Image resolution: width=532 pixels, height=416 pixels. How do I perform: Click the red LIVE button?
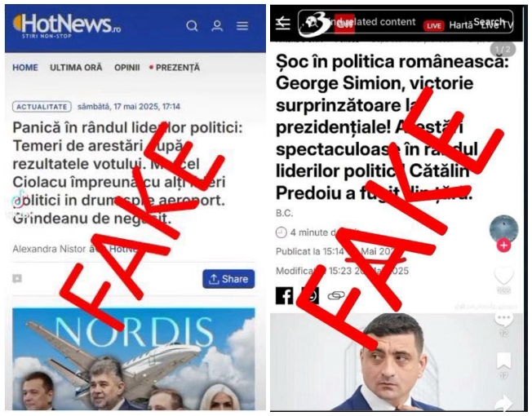[433, 26]
